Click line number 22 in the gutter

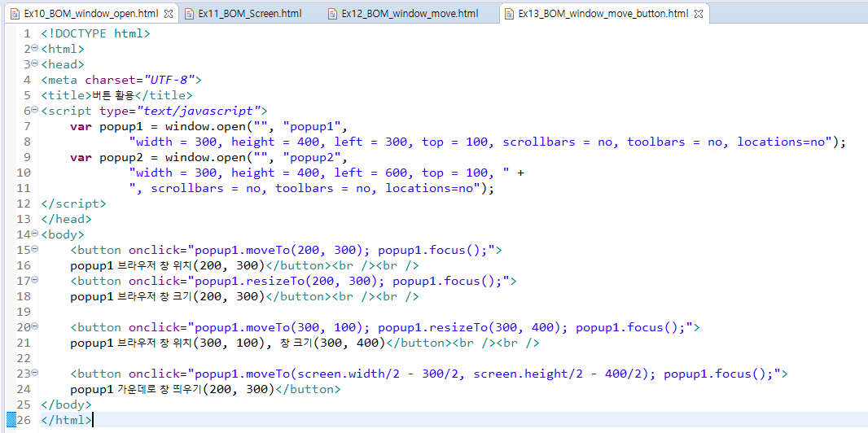tap(24, 358)
